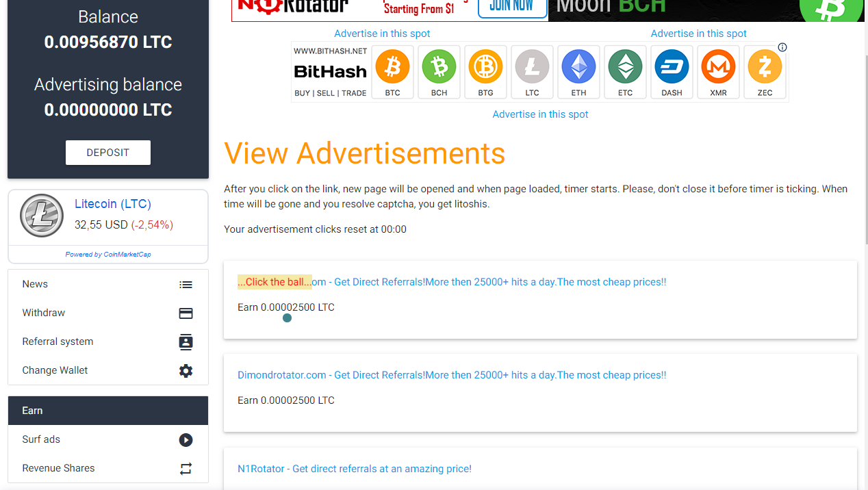
Task: Open the Litecoin (LTC) price link
Action: coord(113,204)
